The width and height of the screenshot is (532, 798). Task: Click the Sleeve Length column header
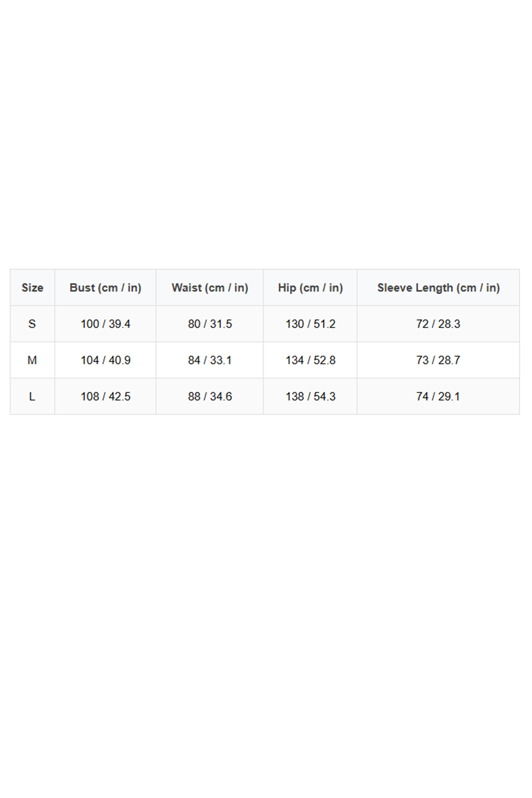pyautogui.click(x=438, y=288)
